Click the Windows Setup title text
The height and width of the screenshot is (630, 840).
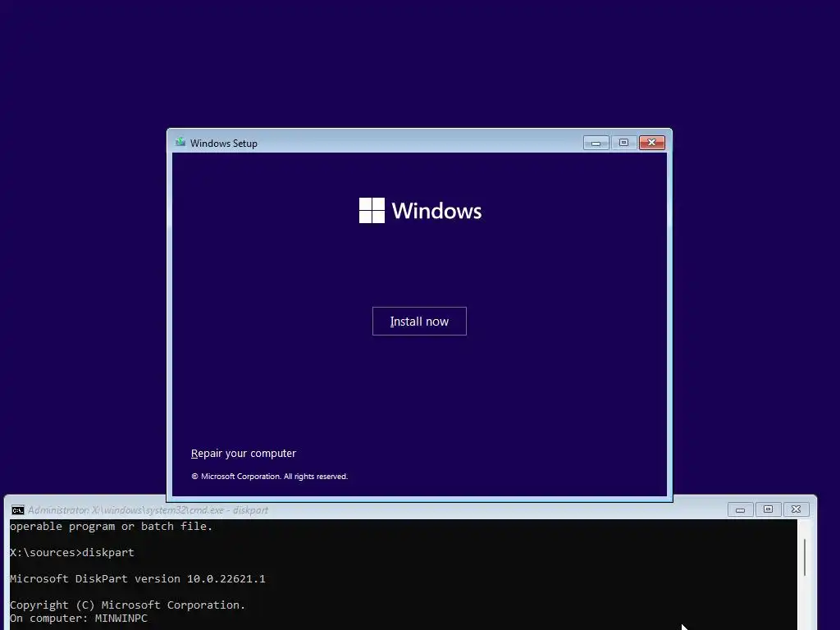coord(223,143)
